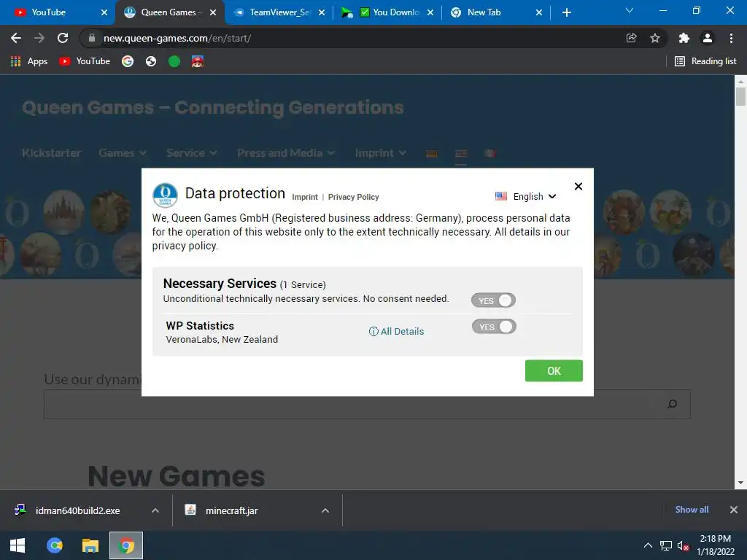The height and width of the screenshot is (560, 747).
Task: Click the browser back arrow
Action: (x=16, y=38)
